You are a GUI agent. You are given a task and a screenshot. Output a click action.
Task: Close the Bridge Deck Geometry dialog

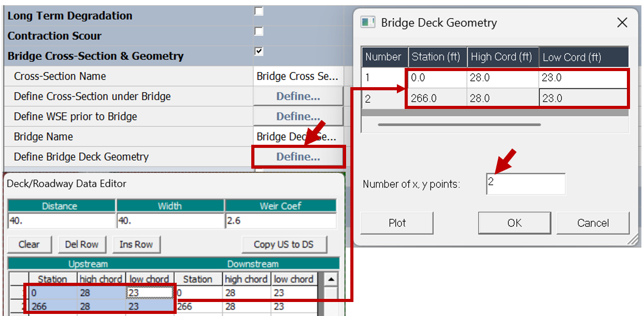click(622, 23)
